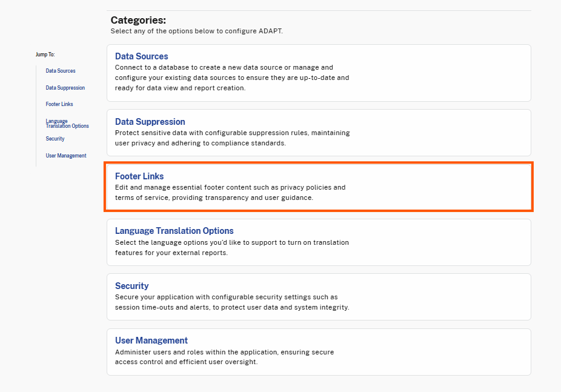This screenshot has width=561, height=392.
Task: Click the Footer Links heading inside the card
Action: point(139,176)
